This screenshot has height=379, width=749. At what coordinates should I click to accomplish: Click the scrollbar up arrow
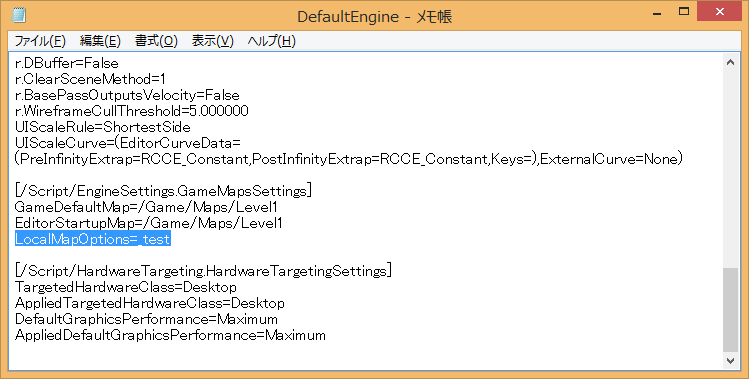click(x=730, y=62)
